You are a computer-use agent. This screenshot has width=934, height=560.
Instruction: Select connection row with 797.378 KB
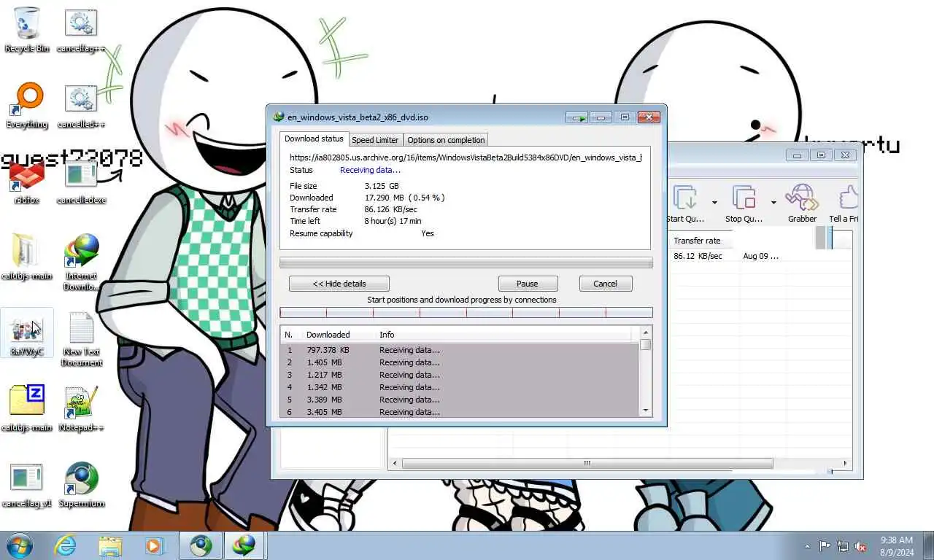pos(460,350)
